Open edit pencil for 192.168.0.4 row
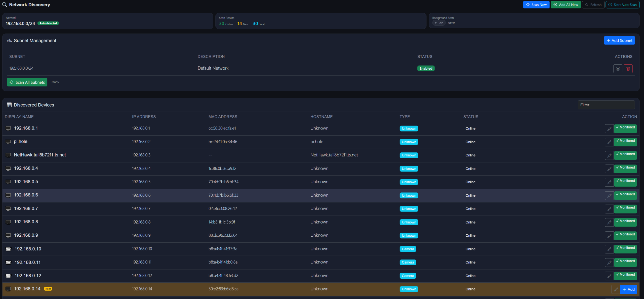The height and width of the screenshot is (299, 644). pyautogui.click(x=609, y=169)
